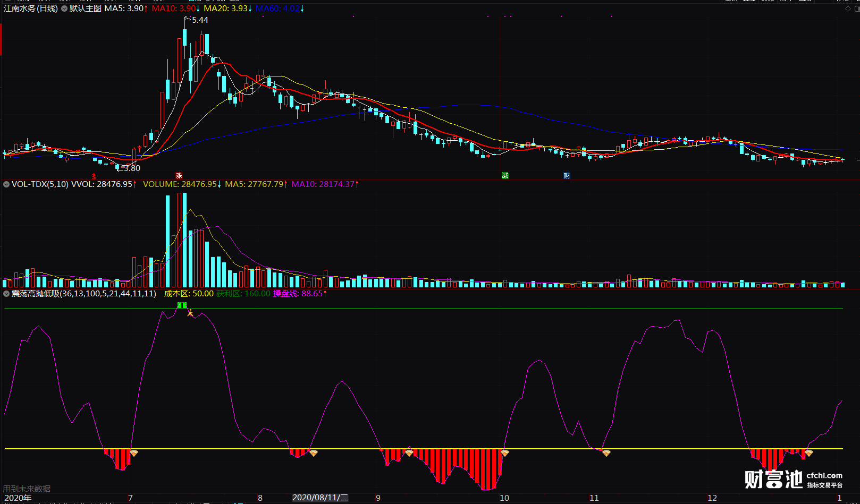Click the 江南水务(日线) stock title
This screenshot has height=504, width=860.
30,8
